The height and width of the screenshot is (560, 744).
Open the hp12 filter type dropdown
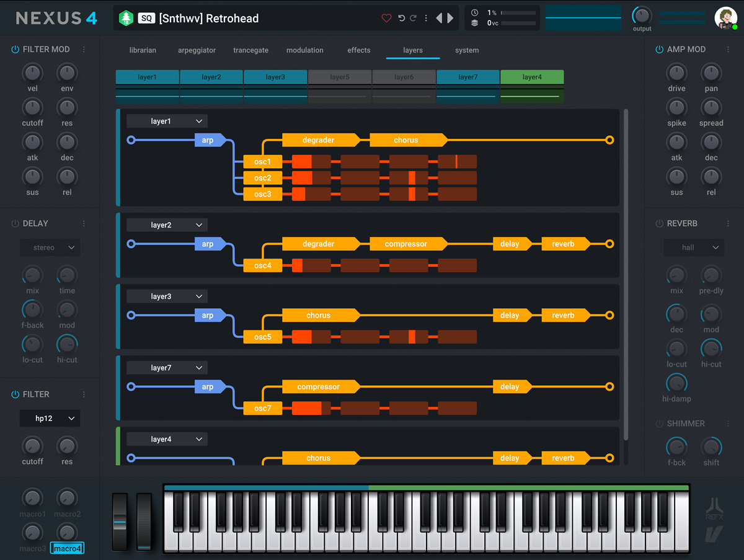pyautogui.click(x=50, y=418)
